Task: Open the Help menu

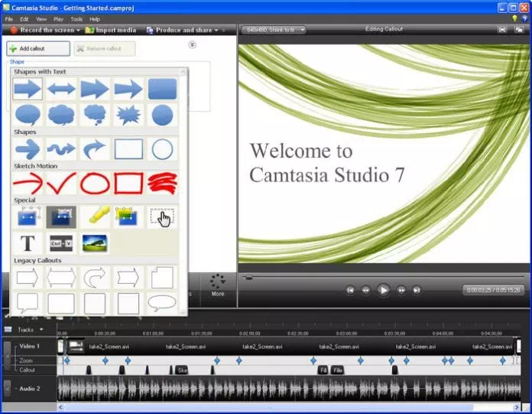Action: pos(95,19)
